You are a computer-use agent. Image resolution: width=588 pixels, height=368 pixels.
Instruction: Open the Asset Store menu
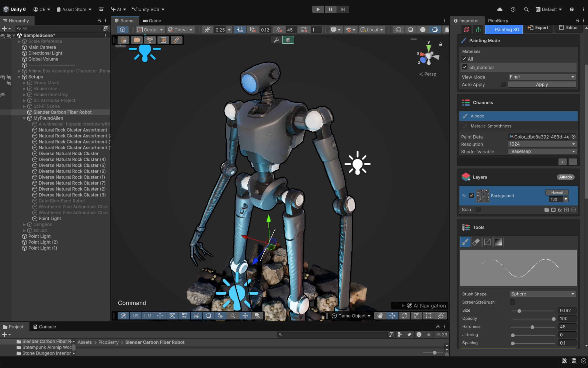[x=74, y=9]
